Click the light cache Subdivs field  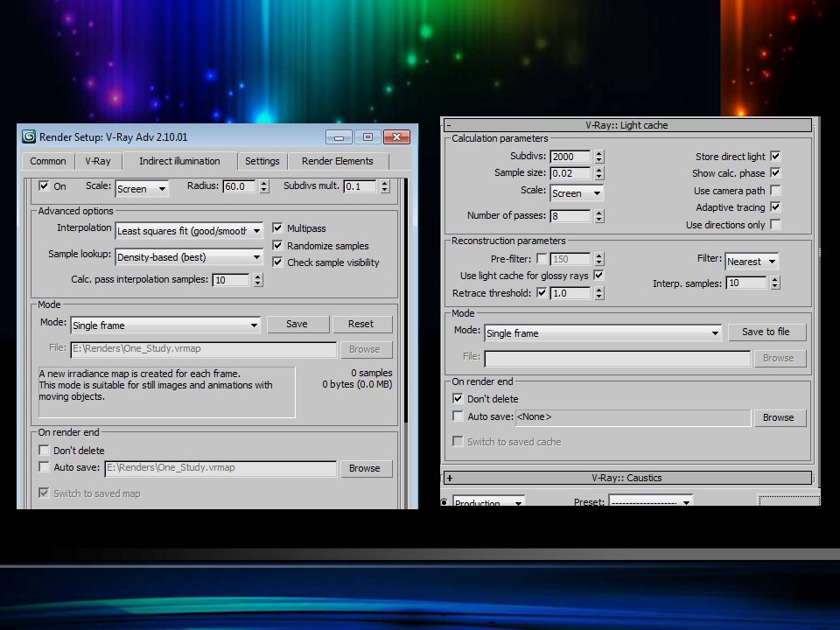click(x=570, y=157)
